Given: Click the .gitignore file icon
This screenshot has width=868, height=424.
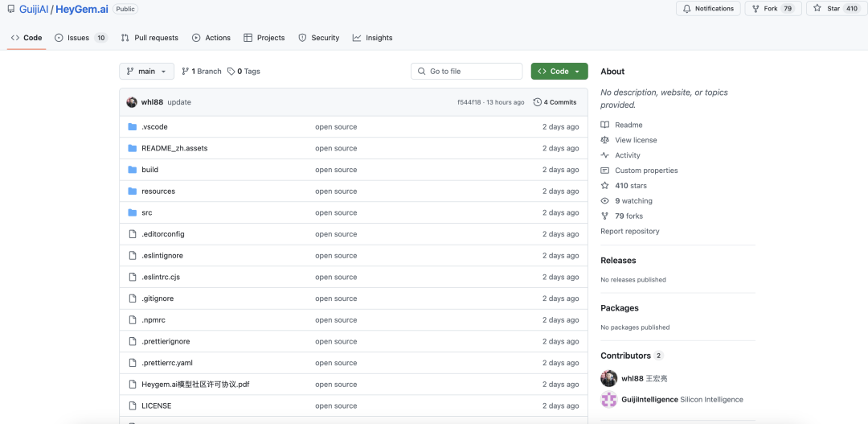Looking at the screenshot, I should [x=133, y=298].
